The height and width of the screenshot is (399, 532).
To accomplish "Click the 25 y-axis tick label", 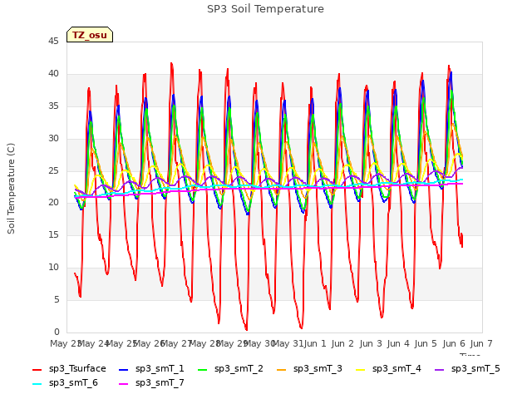I will tap(53, 170).
